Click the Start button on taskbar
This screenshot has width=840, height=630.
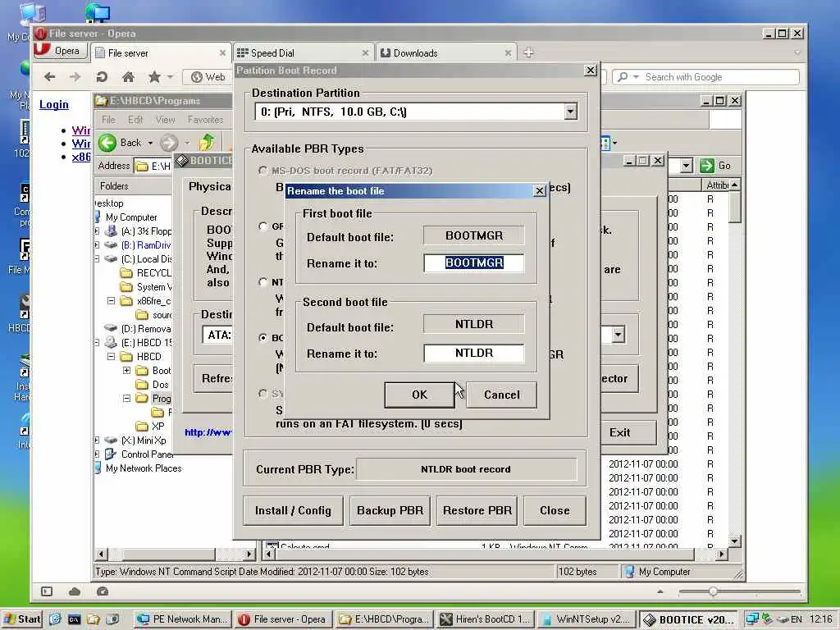click(x=22, y=619)
